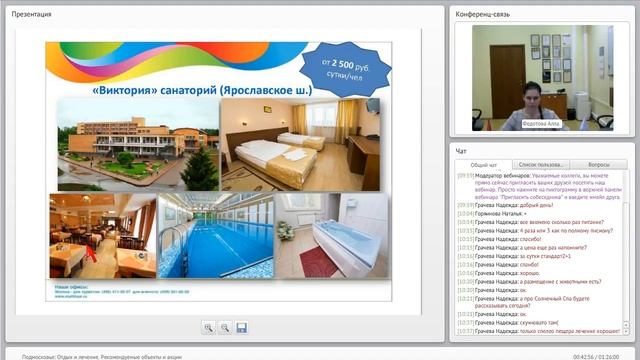Click the restaurant dining room photo
The image size is (640, 360).
[103, 236]
